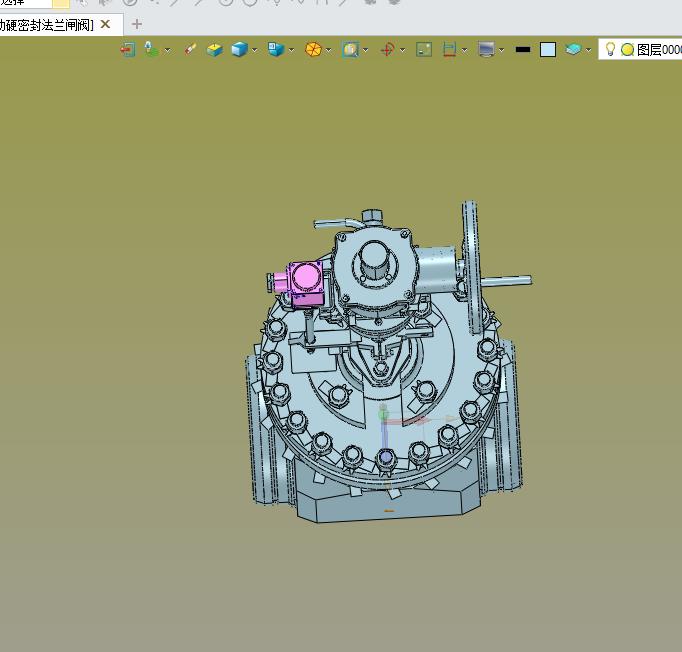Click the orange faceted sphere icon
The image size is (682, 652).
313,50
